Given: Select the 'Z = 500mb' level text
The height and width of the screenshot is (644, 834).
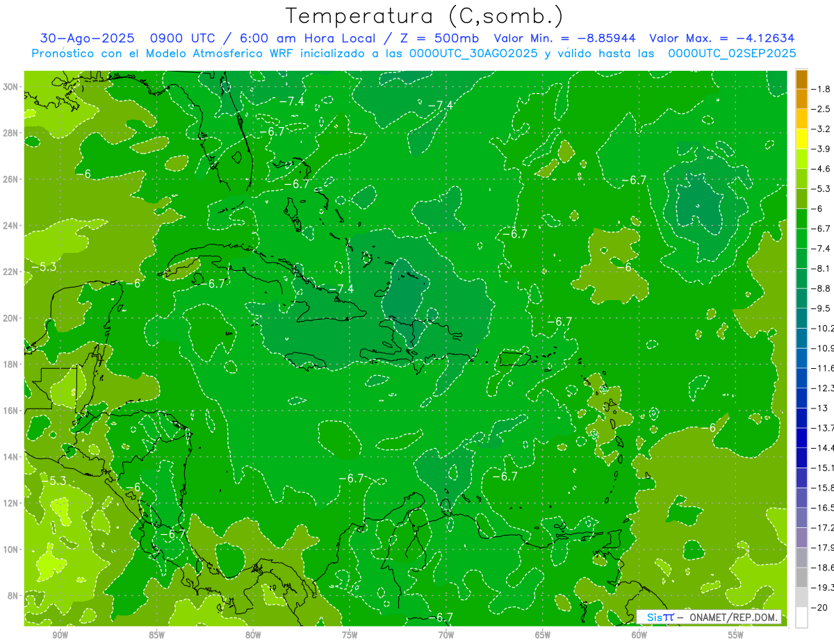Looking at the screenshot, I should click(441, 38).
